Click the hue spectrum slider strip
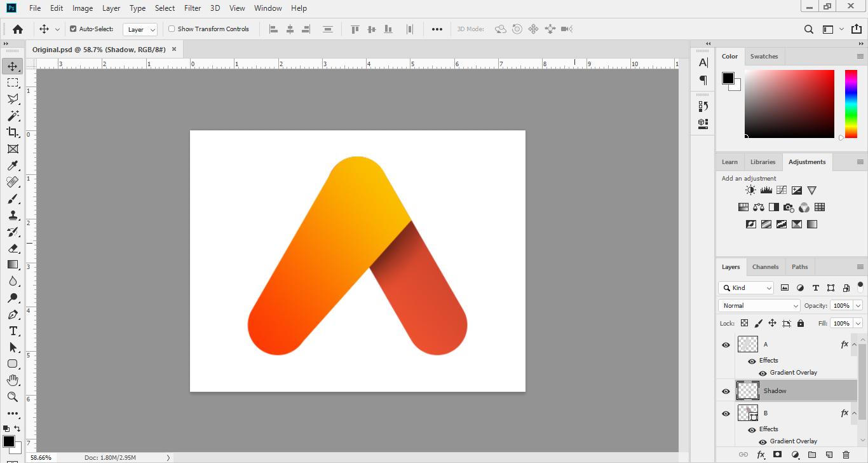868x463 pixels. click(851, 104)
